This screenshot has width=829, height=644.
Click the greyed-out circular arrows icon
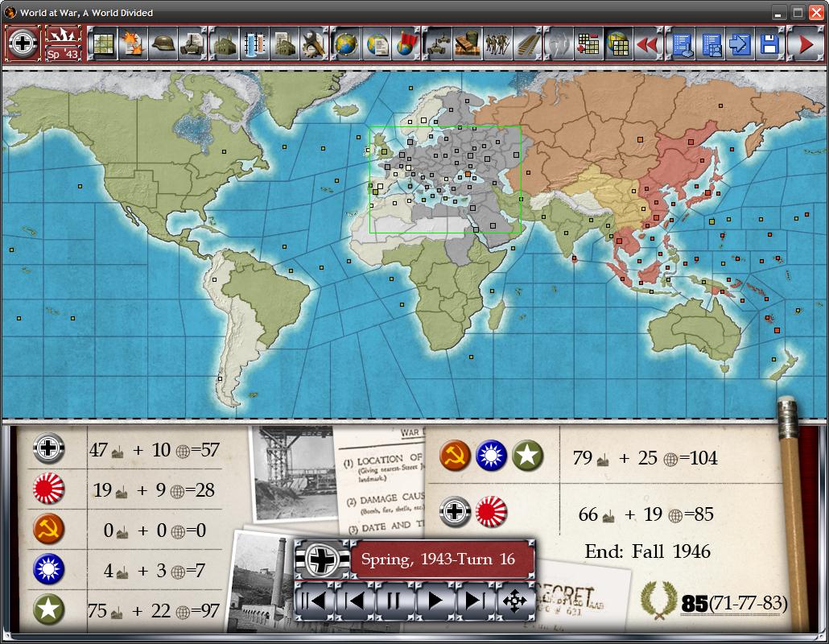559,43
